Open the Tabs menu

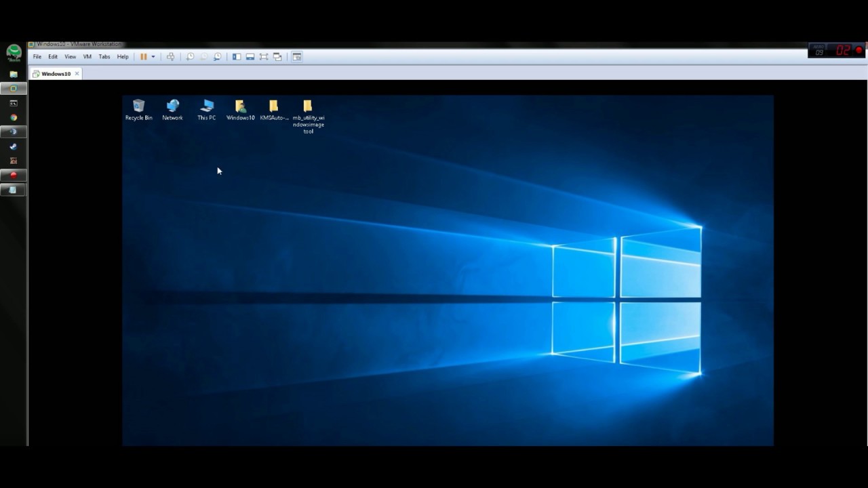[104, 57]
